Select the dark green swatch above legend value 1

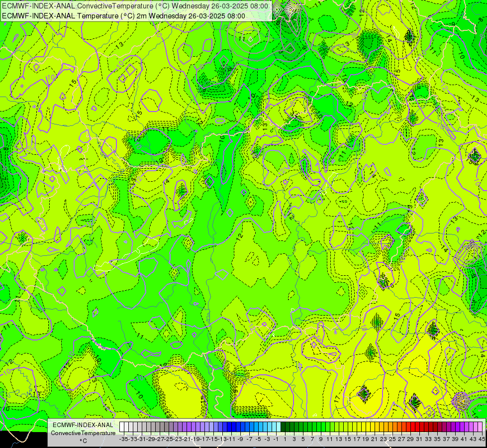(283, 427)
